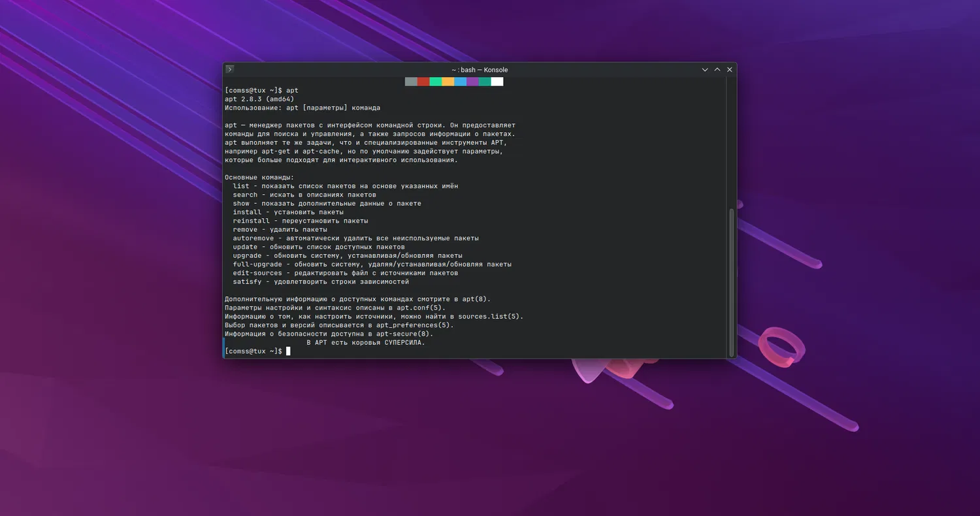Click the 'В APT есть коровья СУПЕРСИЛА.' line

point(366,342)
